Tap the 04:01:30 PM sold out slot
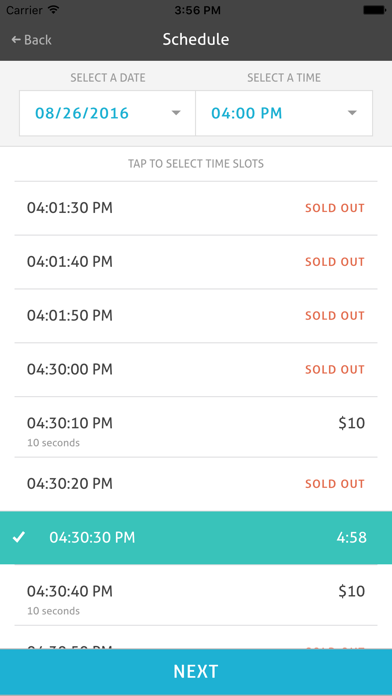This screenshot has height=696, width=392. click(x=196, y=208)
